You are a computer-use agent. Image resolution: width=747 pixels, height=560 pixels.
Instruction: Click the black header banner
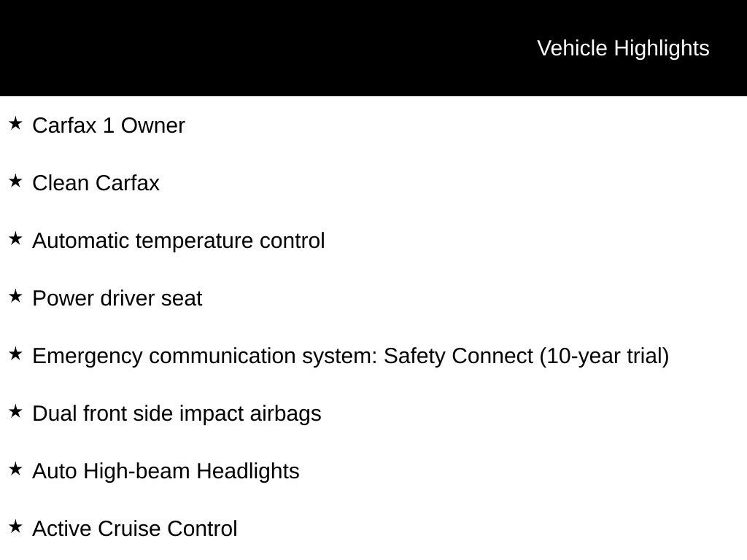pyautogui.click(x=373, y=48)
